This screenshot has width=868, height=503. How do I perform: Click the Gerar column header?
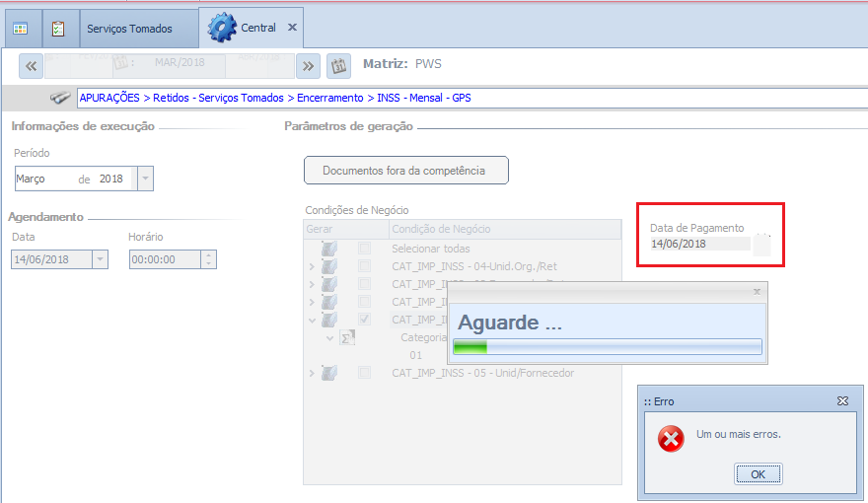coord(346,229)
